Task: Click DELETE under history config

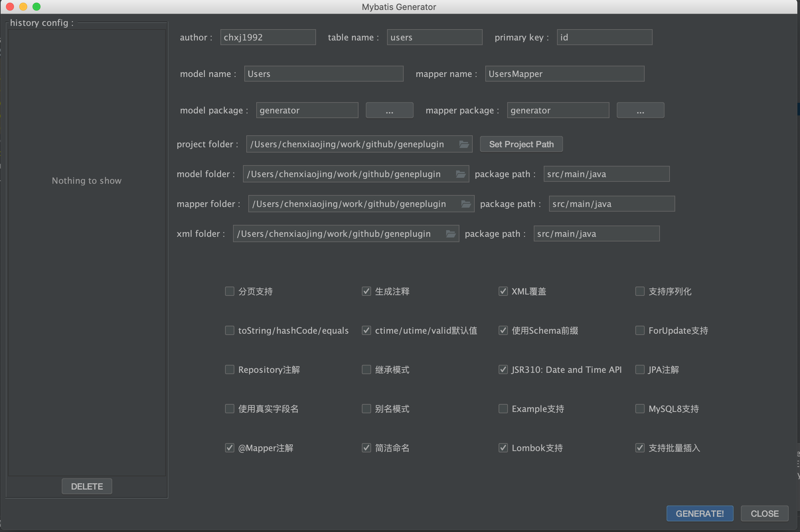Action: (87, 486)
